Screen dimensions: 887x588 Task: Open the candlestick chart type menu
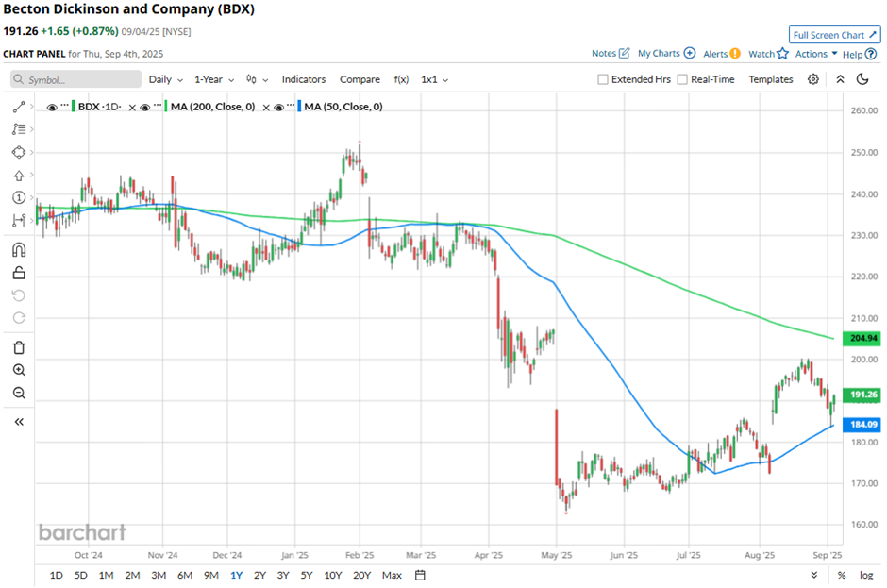click(257, 79)
